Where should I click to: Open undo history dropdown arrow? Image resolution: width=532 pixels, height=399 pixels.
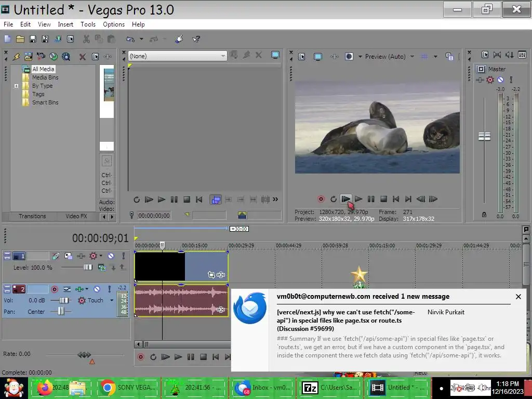point(141,39)
